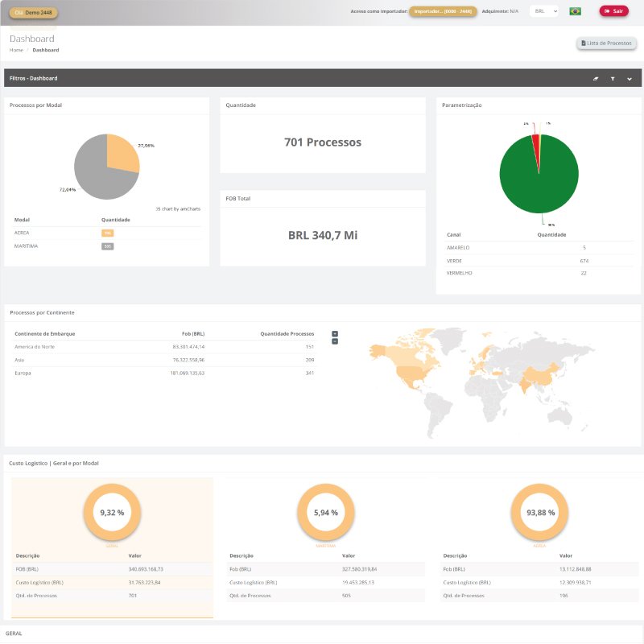This screenshot has height=644, width=644.
Task: Zoom in on the world map
Action: click(335, 333)
